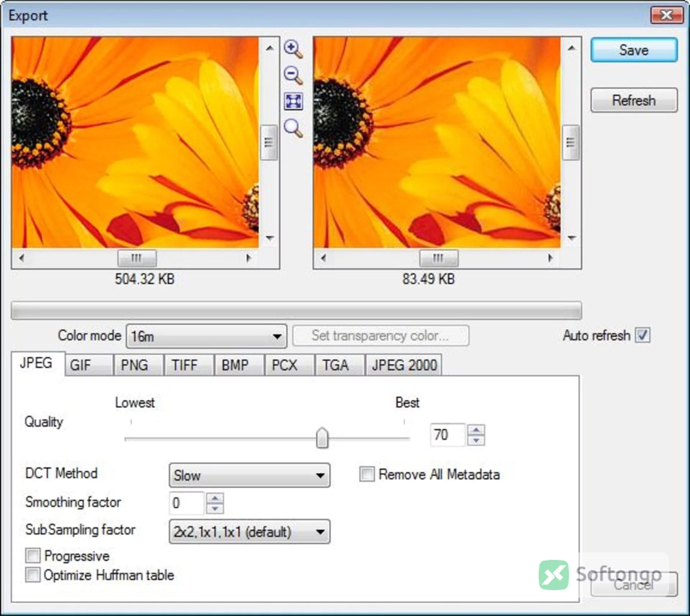This screenshot has width=690, height=616.
Task: Click the fit-to-window zoom icon
Action: pos(294,101)
